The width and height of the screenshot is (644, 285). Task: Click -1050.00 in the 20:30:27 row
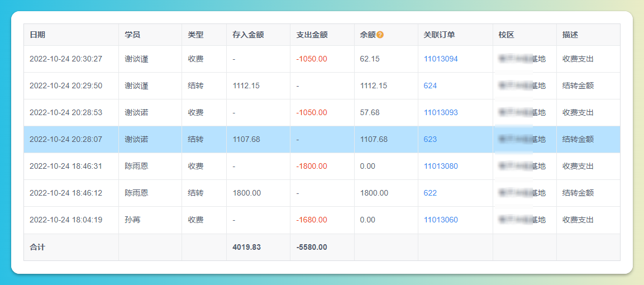(x=312, y=59)
